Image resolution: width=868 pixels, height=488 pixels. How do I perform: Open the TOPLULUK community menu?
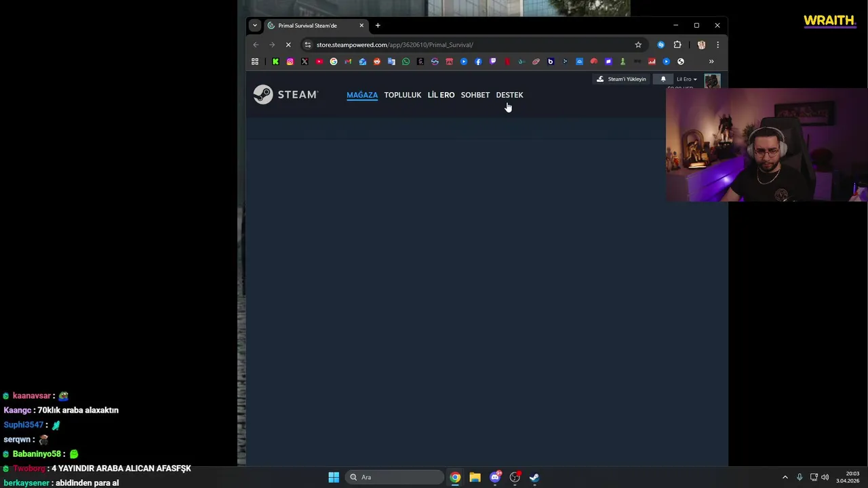[x=403, y=95]
